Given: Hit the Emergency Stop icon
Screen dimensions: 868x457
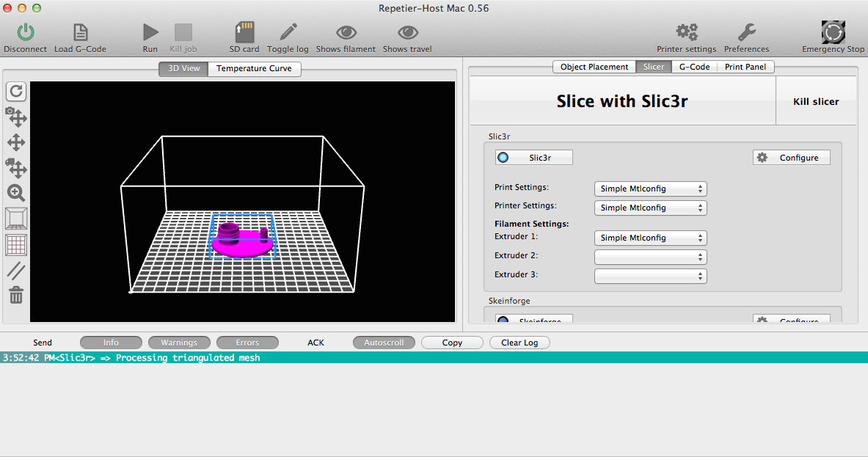Looking at the screenshot, I should 833,32.
